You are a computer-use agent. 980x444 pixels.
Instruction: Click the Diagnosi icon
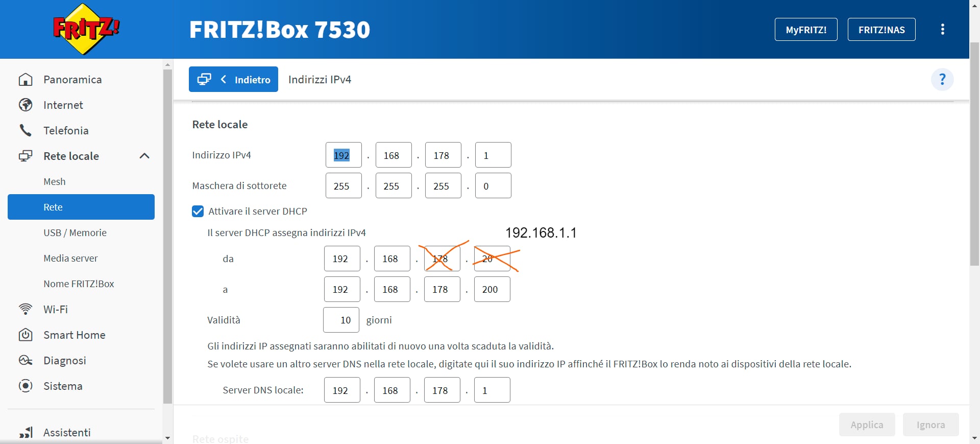(x=26, y=360)
